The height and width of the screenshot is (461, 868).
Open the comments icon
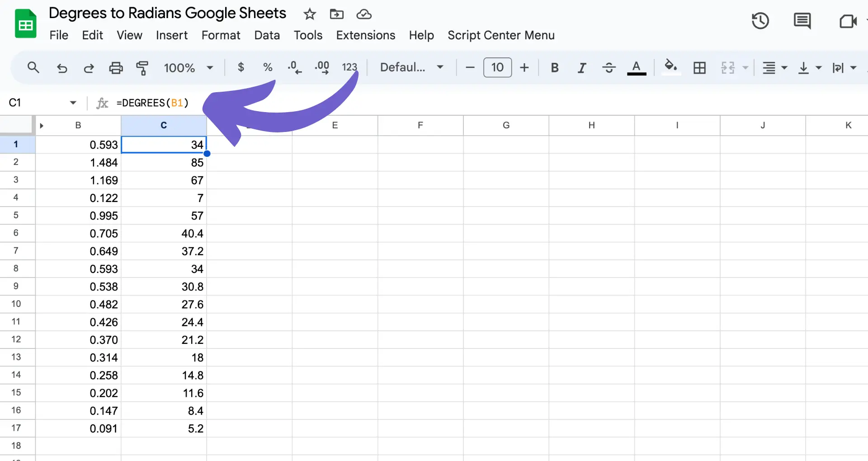(x=802, y=21)
